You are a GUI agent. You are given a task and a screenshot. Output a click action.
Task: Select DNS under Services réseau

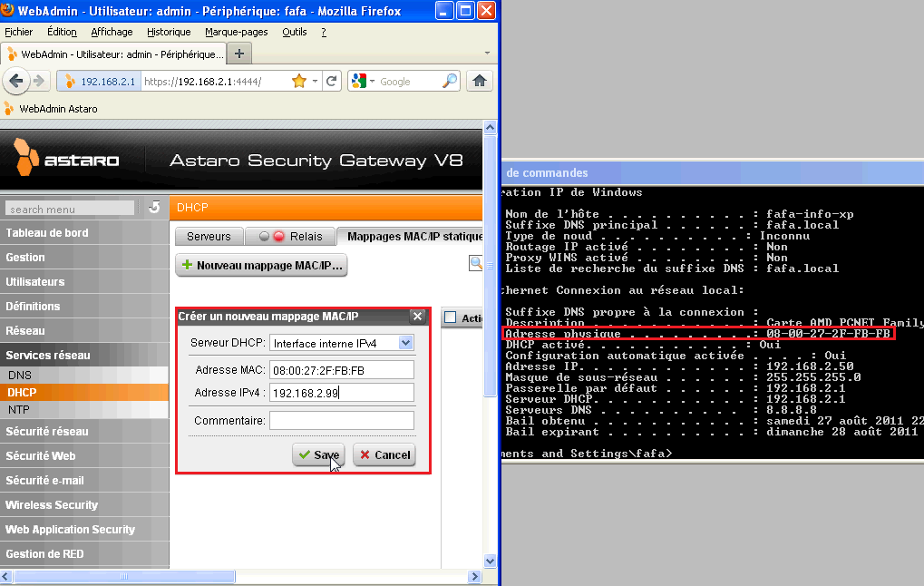[x=84, y=375]
